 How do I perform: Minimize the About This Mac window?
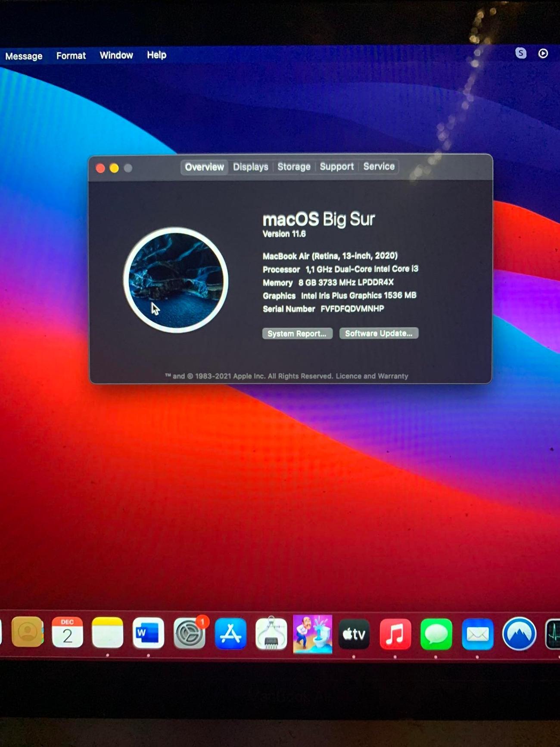[114, 168]
